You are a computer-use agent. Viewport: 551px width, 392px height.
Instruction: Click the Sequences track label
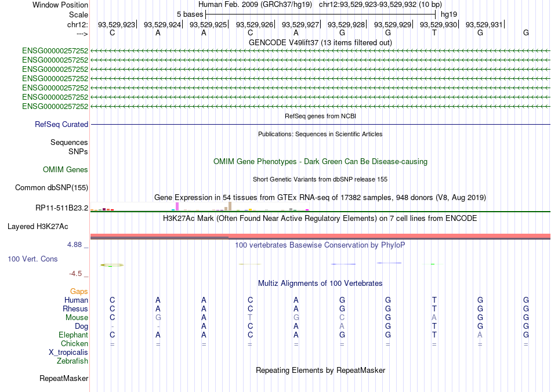69,142
